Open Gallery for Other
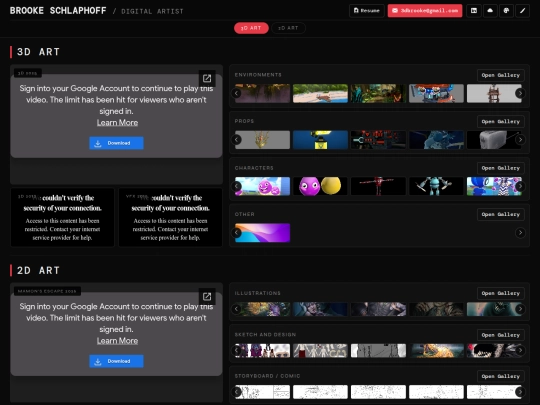The height and width of the screenshot is (405, 540). click(501, 214)
